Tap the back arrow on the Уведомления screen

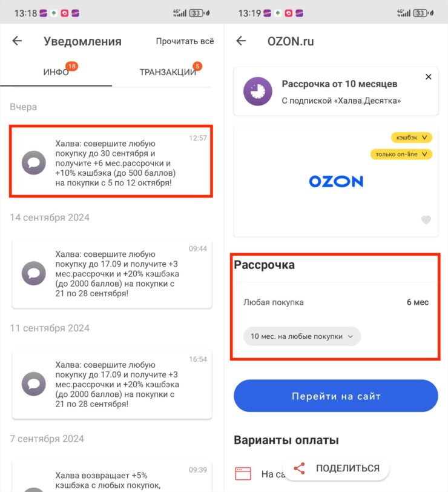(16, 41)
